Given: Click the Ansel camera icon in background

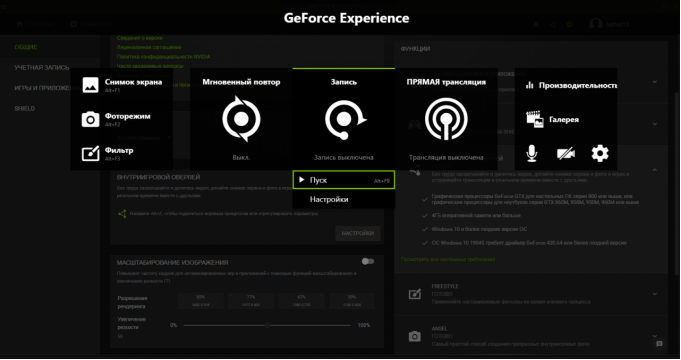Looking at the screenshot, I should [x=415, y=337].
